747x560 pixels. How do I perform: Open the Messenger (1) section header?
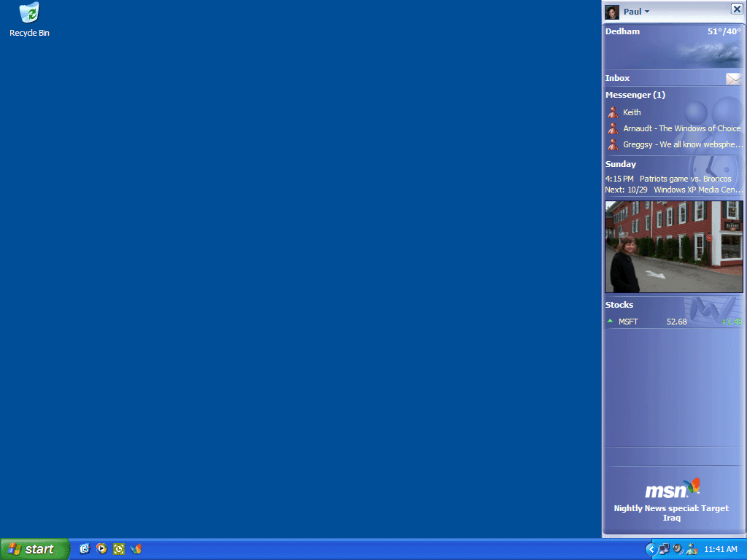[x=635, y=95]
